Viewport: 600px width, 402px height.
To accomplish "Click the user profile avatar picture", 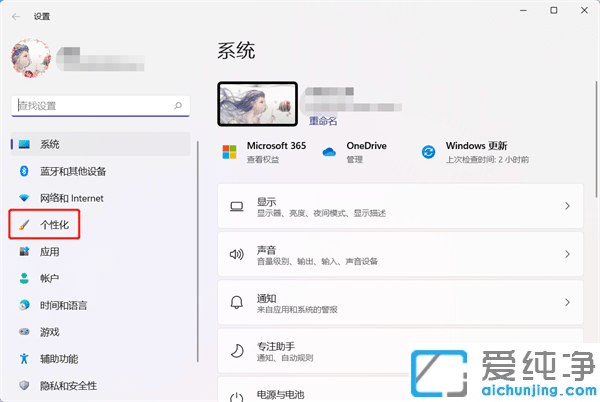I will [x=31, y=58].
